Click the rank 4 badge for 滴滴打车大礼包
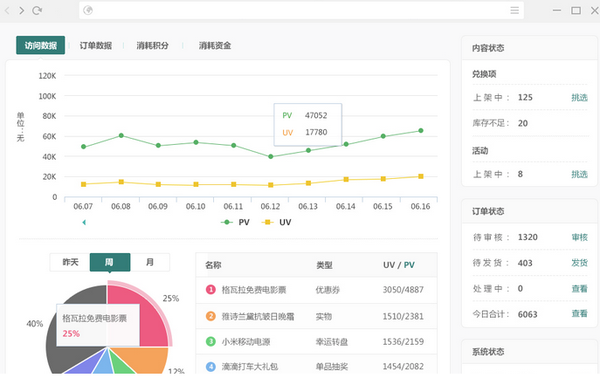The height and width of the screenshot is (385, 600). tap(211, 367)
